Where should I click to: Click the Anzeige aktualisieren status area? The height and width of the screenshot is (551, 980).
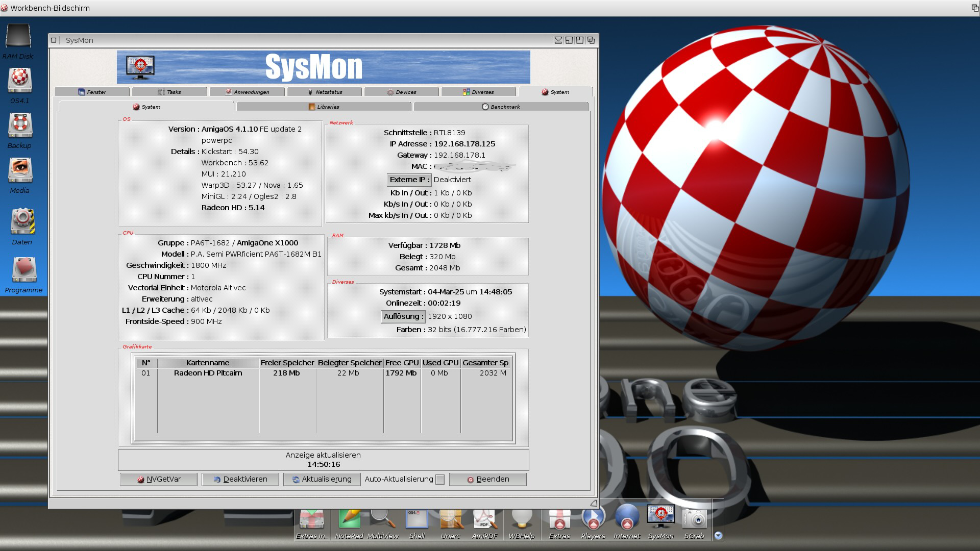(x=323, y=460)
